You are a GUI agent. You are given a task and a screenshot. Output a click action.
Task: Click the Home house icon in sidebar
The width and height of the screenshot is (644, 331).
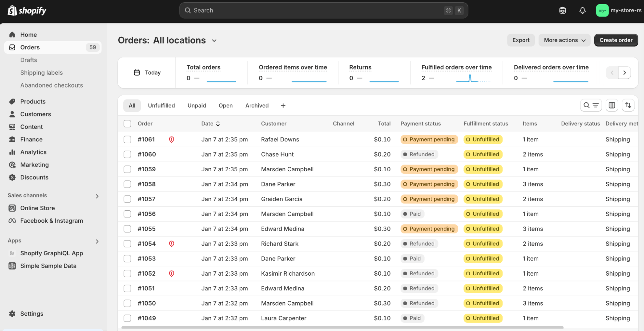pos(12,34)
